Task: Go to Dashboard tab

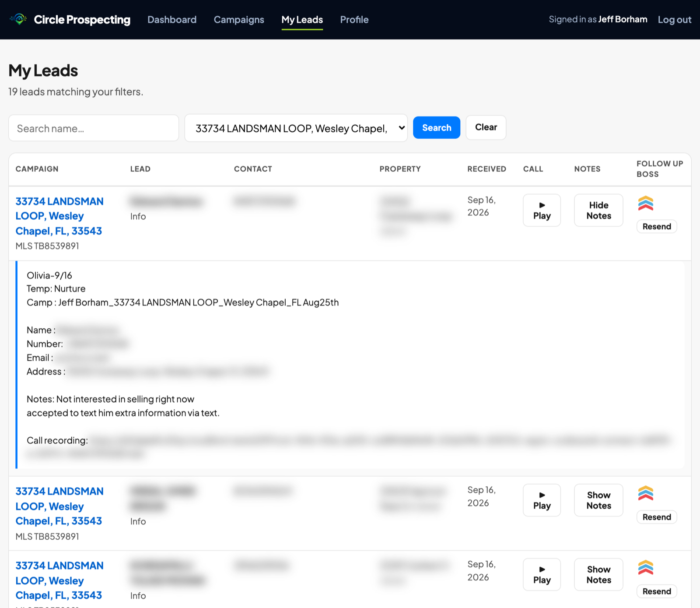Action: point(172,20)
